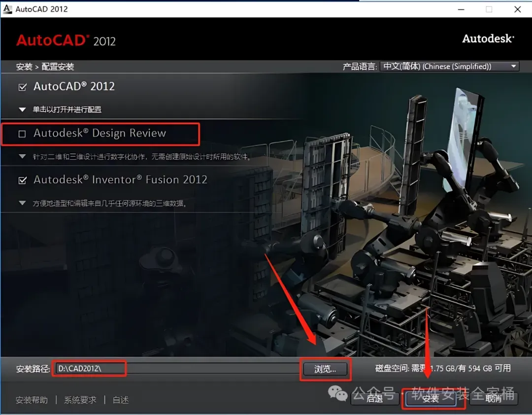Click the Cancel (取消) button

click(x=494, y=398)
